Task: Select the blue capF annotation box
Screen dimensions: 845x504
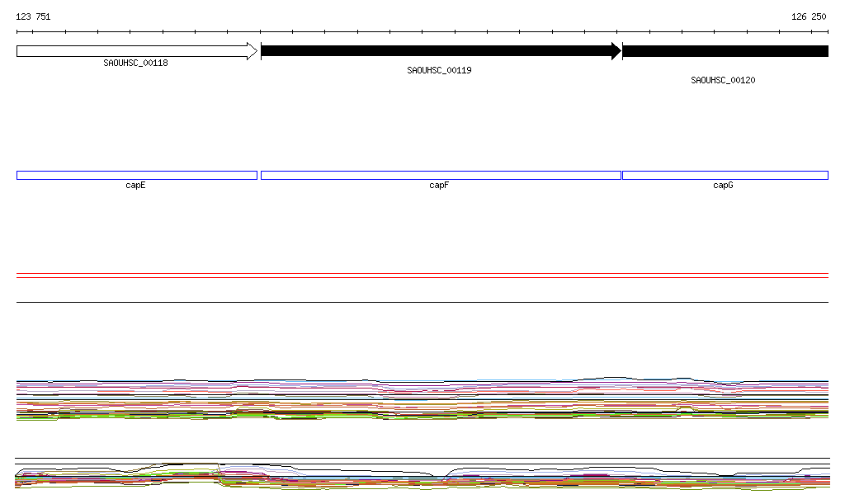Action: click(x=441, y=175)
